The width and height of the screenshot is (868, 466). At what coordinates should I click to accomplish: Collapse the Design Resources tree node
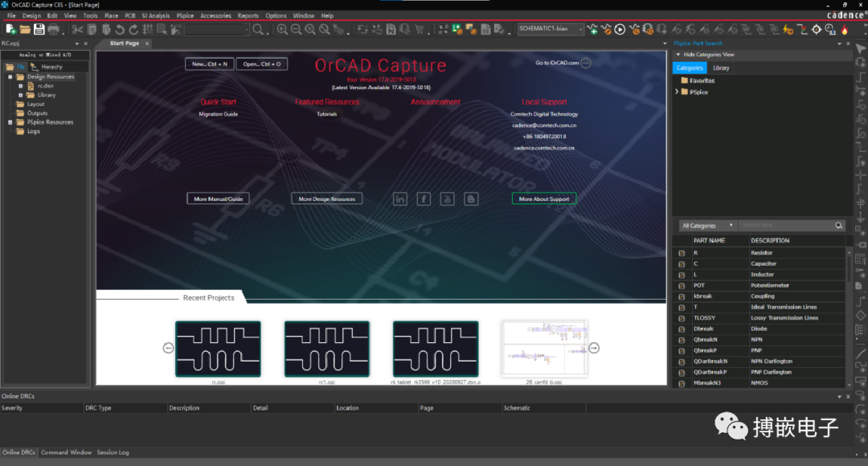[x=10, y=77]
